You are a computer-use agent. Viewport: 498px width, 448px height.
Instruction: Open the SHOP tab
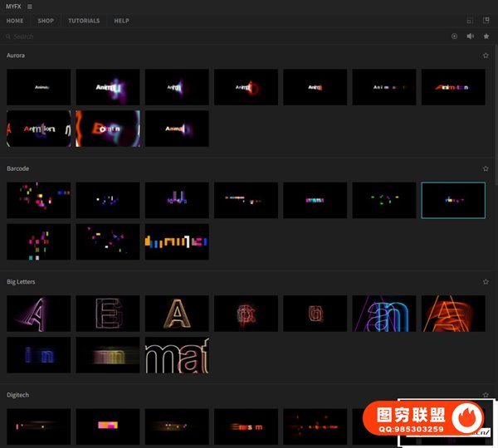tap(46, 21)
